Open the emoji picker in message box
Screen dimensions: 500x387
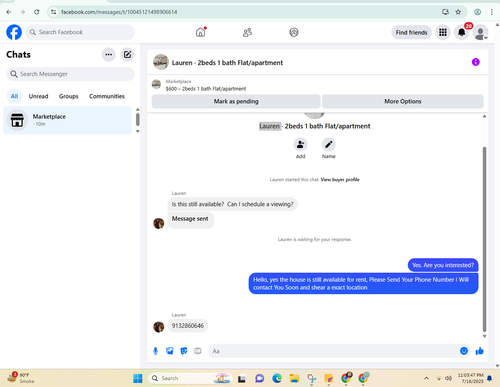(464, 351)
